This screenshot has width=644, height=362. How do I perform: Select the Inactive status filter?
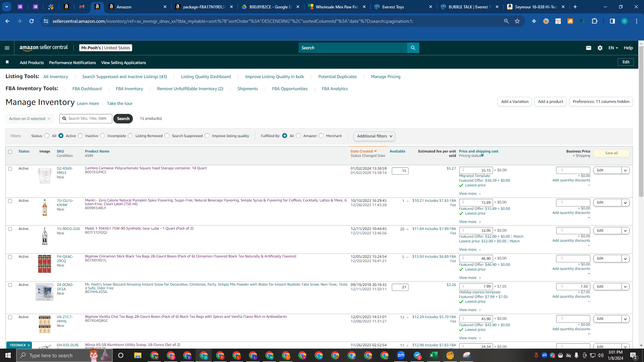click(80, 136)
